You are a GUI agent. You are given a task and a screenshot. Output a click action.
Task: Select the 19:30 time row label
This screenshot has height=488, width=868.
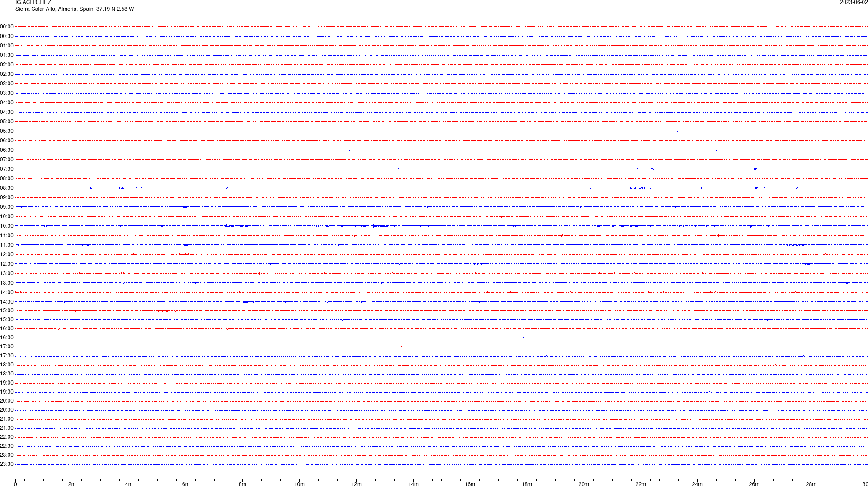(x=7, y=392)
